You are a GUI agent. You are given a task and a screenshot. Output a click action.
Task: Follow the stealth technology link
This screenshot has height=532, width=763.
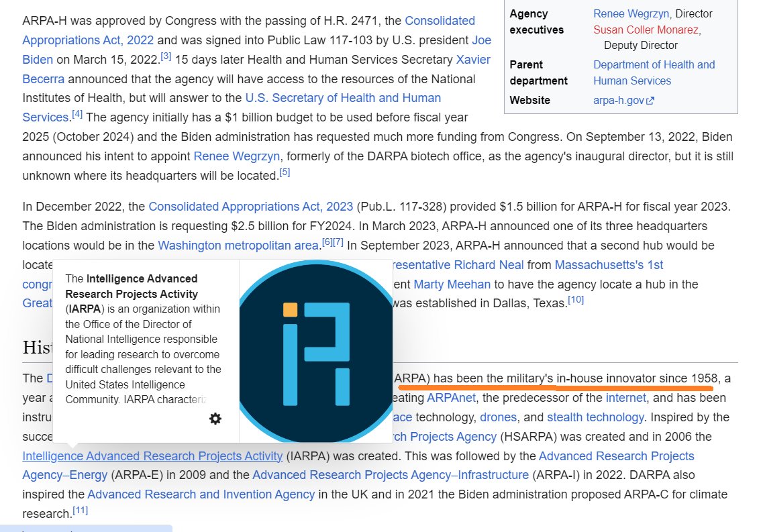coord(595,418)
